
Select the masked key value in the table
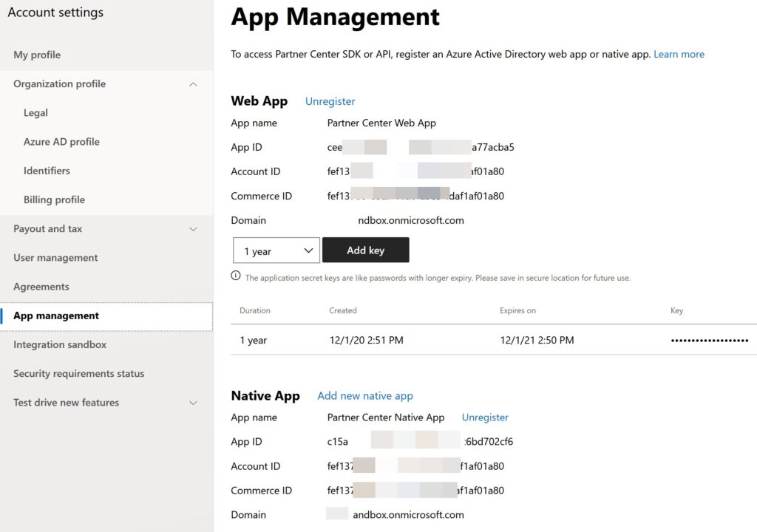click(709, 341)
